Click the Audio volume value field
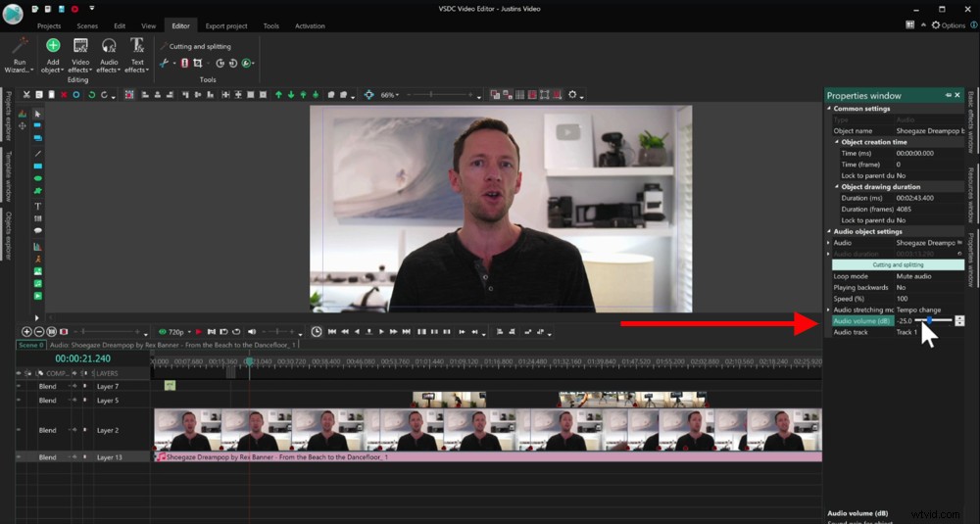Viewport: 980px width, 524px height. [x=905, y=321]
